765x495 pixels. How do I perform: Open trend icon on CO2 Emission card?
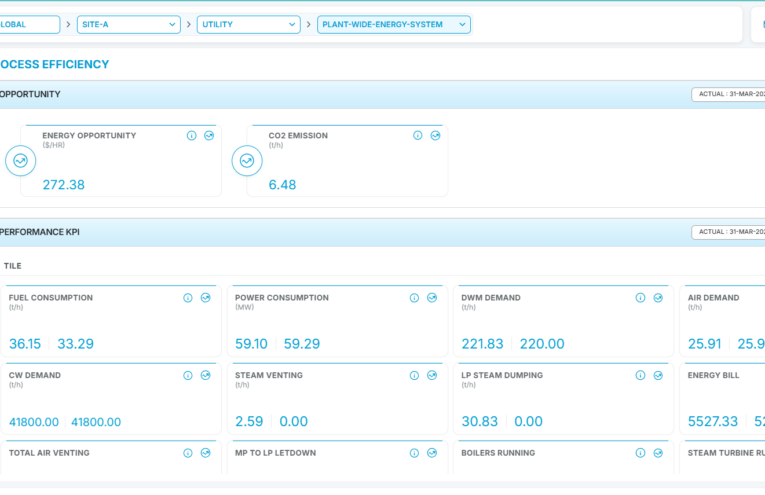pyautogui.click(x=435, y=136)
